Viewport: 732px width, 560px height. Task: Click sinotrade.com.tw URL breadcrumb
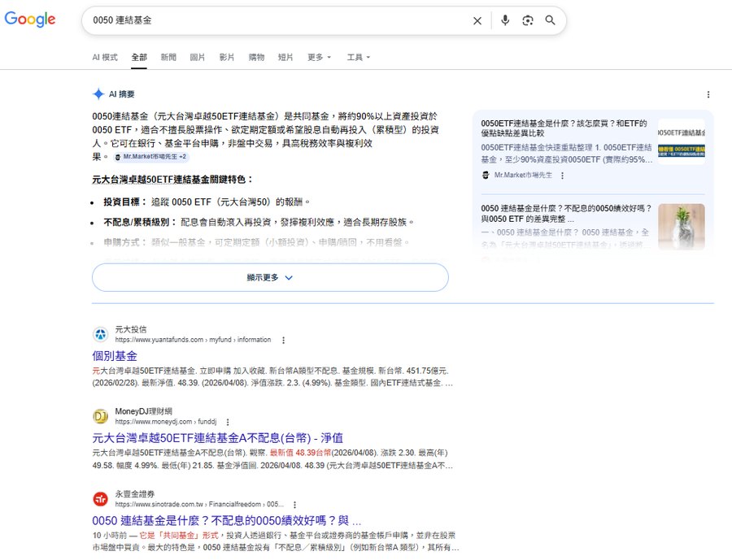(x=199, y=505)
